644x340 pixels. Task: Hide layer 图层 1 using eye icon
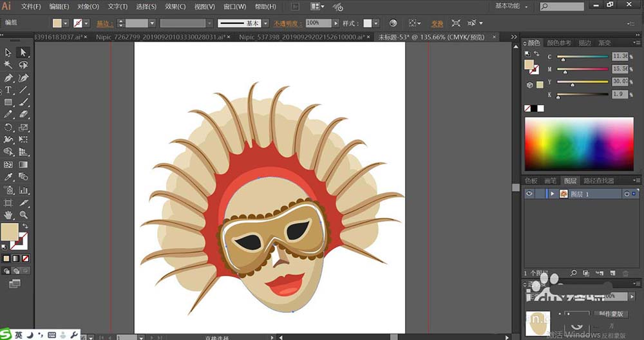pos(529,194)
